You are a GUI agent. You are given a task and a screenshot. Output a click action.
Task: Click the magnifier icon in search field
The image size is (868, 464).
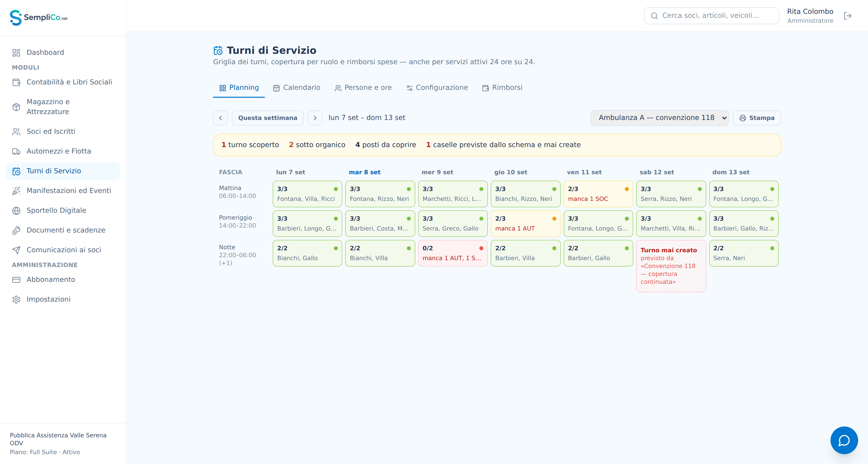[654, 16]
